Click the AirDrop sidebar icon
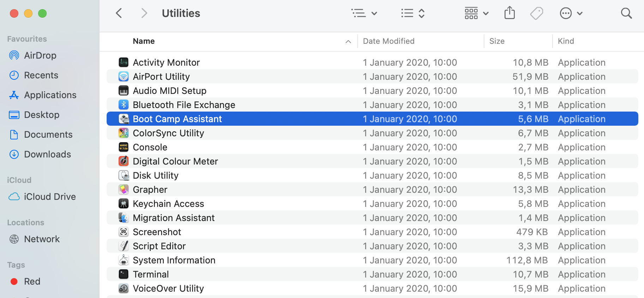Image resolution: width=644 pixels, height=298 pixels. (14, 55)
